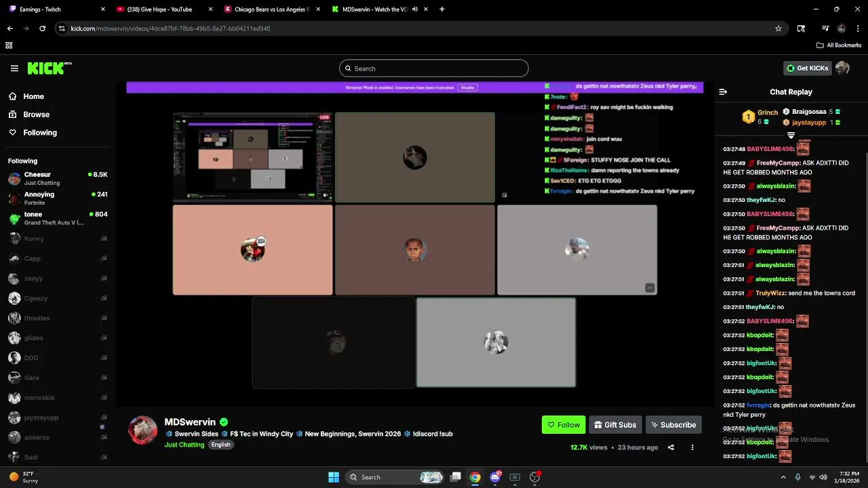Open offline channel DDG
This screenshot has height=488, width=868.
coord(58,358)
